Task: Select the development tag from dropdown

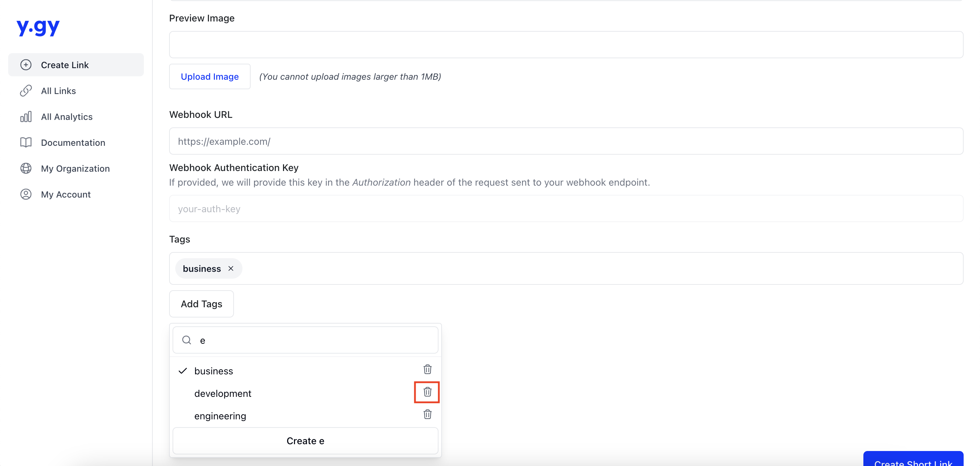Action: tap(222, 393)
